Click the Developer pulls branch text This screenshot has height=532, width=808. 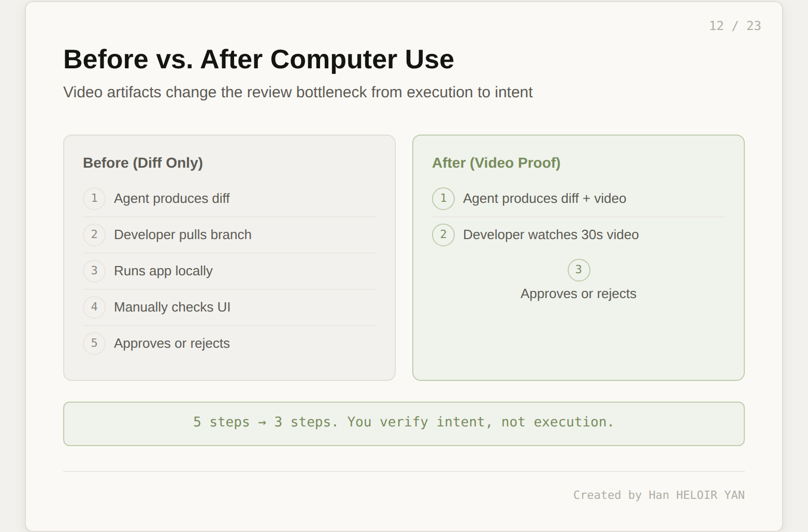(182, 235)
